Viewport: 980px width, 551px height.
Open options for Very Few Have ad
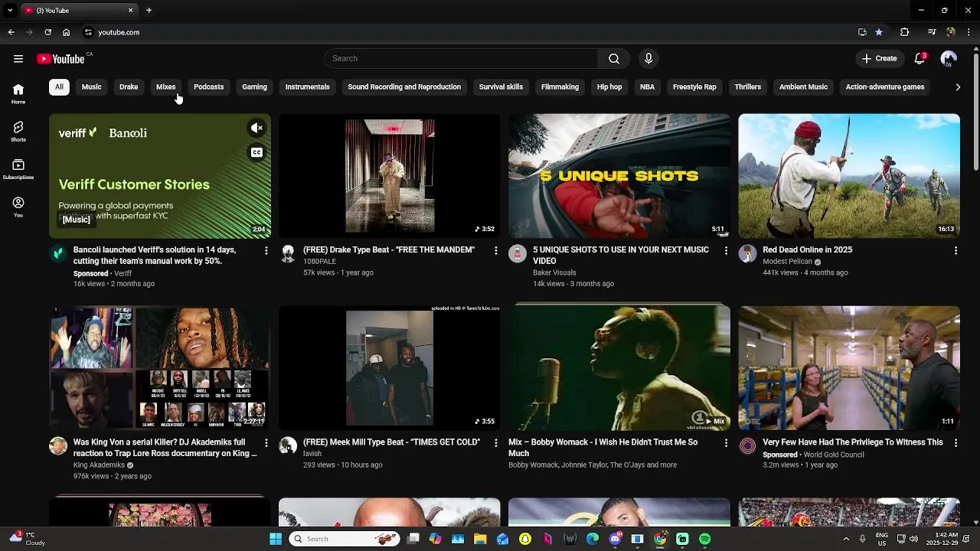pyautogui.click(x=955, y=442)
